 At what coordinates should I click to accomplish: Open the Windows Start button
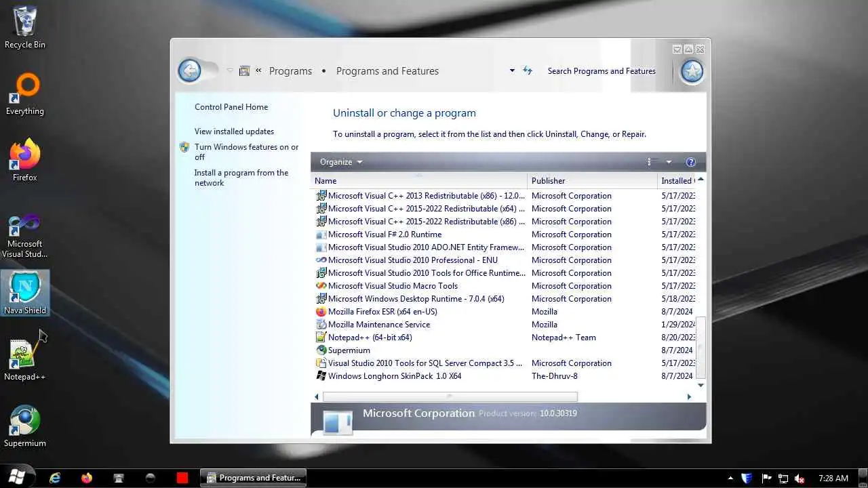point(16,478)
